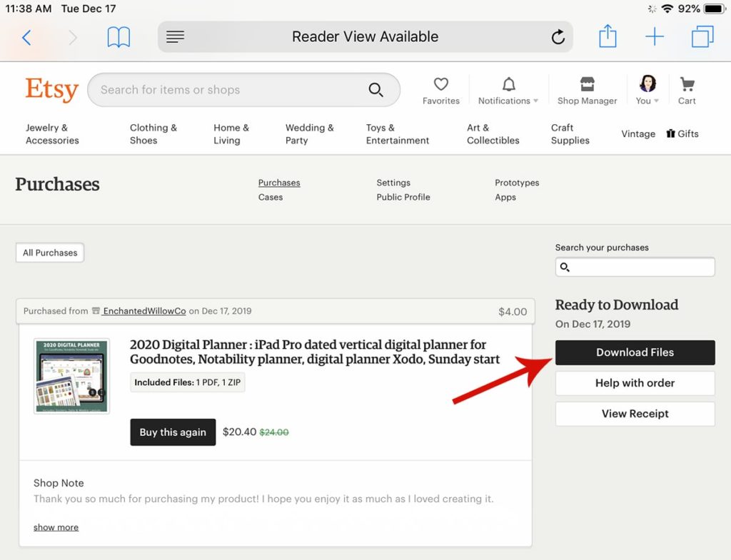Image resolution: width=731 pixels, height=560 pixels.
Task: Open the You profile dropdown
Action: 647,91
